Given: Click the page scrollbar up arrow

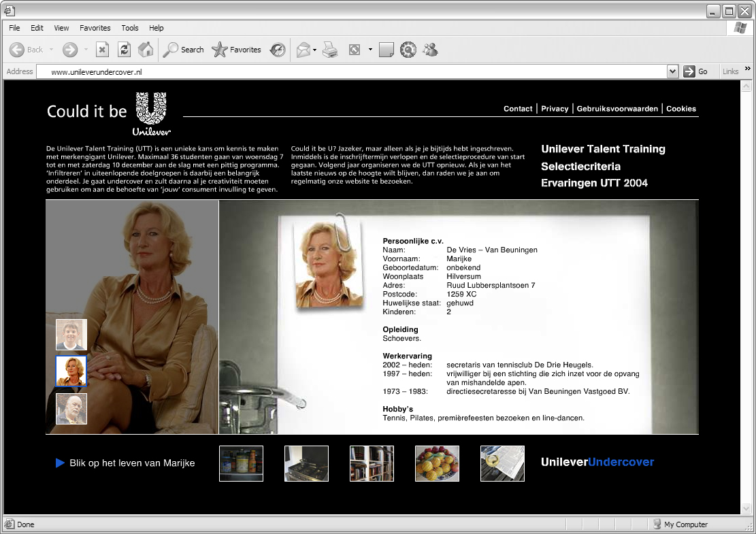Looking at the screenshot, I should point(746,86).
